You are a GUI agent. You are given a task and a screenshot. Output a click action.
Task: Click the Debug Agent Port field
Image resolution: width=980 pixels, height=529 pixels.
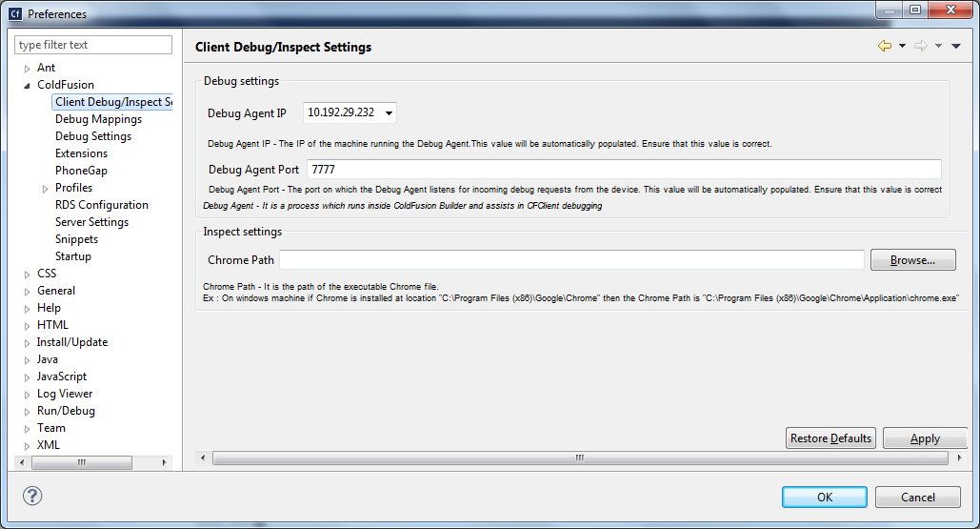tap(624, 170)
